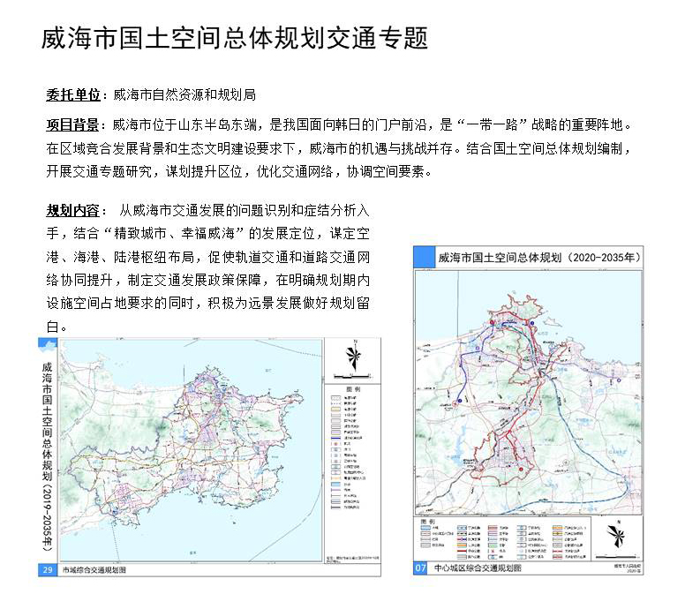Image resolution: width=700 pixels, height=609 pixels.
Task: Click the text line starting 开展交通专题研究
Action: point(239,171)
